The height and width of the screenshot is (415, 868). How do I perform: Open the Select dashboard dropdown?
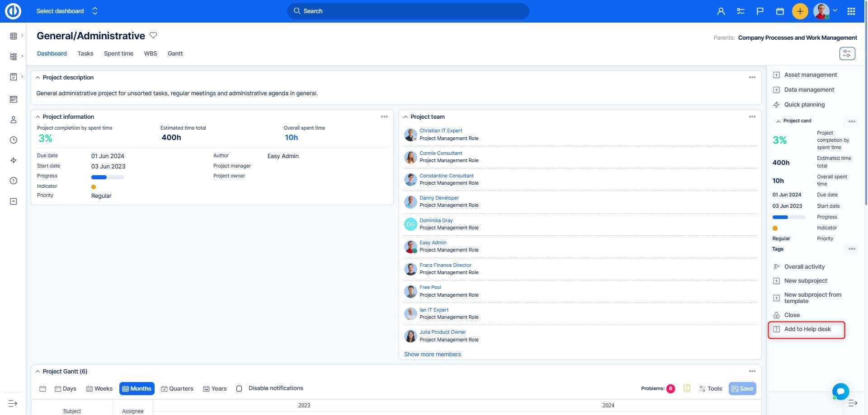pyautogui.click(x=67, y=11)
